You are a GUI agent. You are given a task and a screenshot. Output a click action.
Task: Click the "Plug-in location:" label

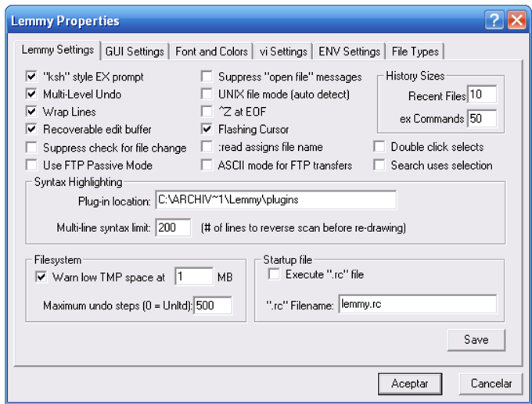tap(114, 202)
